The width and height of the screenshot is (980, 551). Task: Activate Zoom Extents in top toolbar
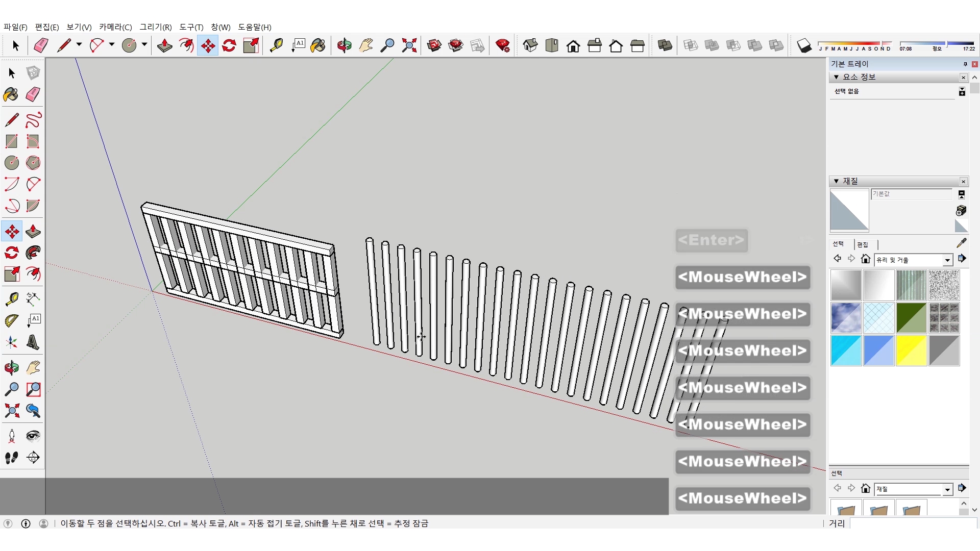coord(409,45)
